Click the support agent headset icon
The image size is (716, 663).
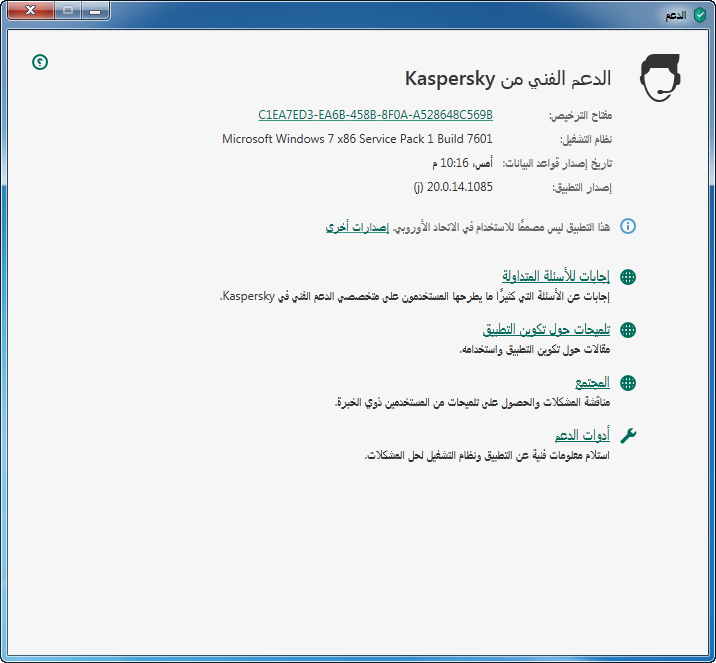660,78
